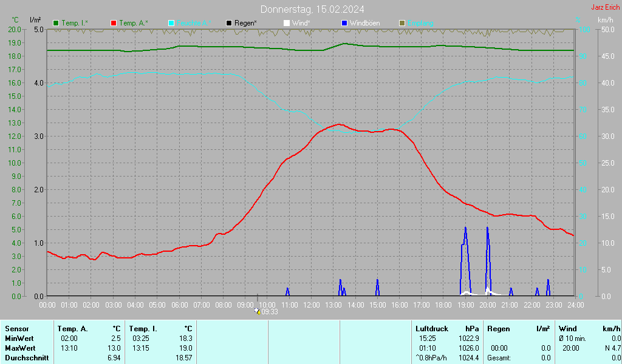Click the Temp. A. table column header
The width and height of the screenshot is (622, 364).
tap(73, 328)
